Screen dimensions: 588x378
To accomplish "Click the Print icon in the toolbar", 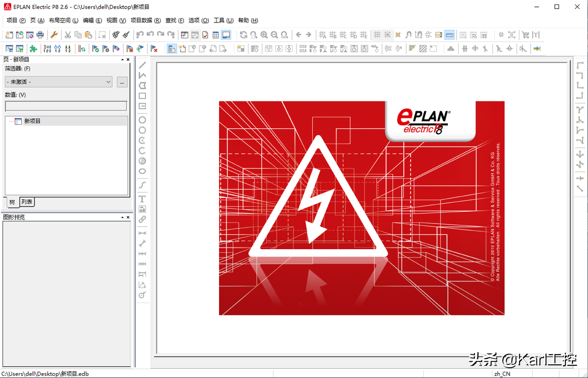I will tap(40, 35).
